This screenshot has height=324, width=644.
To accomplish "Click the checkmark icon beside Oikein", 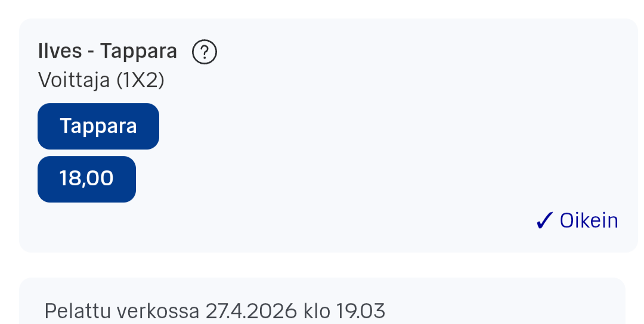I will pos(544,221).
